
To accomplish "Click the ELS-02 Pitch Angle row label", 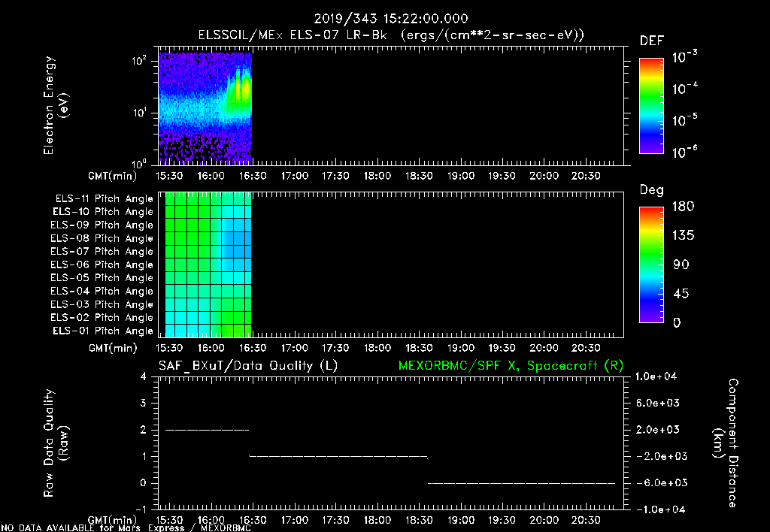I will point(102,318).
